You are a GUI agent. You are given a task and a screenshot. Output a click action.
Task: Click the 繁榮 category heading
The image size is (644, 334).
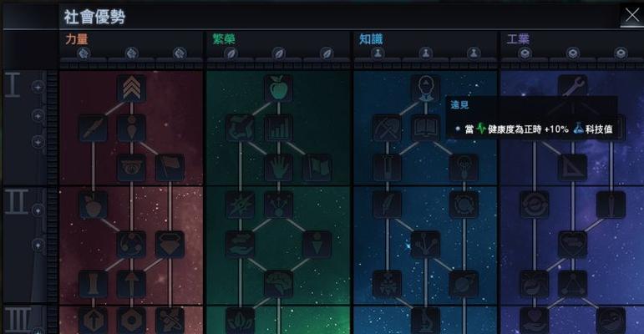223,39
